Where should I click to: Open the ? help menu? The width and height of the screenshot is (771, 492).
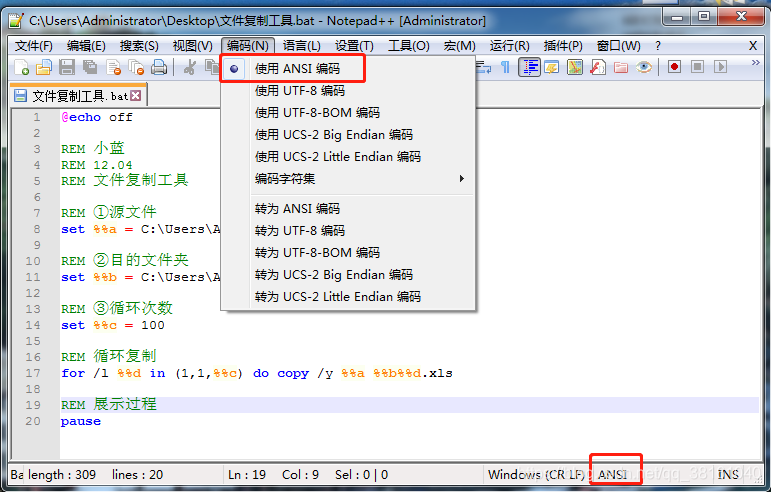(658, 46)
